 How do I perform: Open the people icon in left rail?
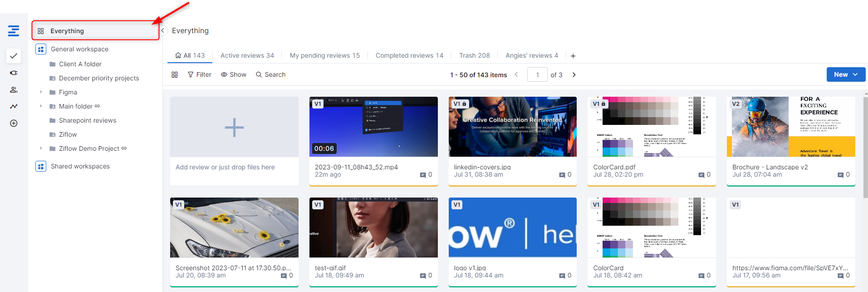tap(14, 89)
